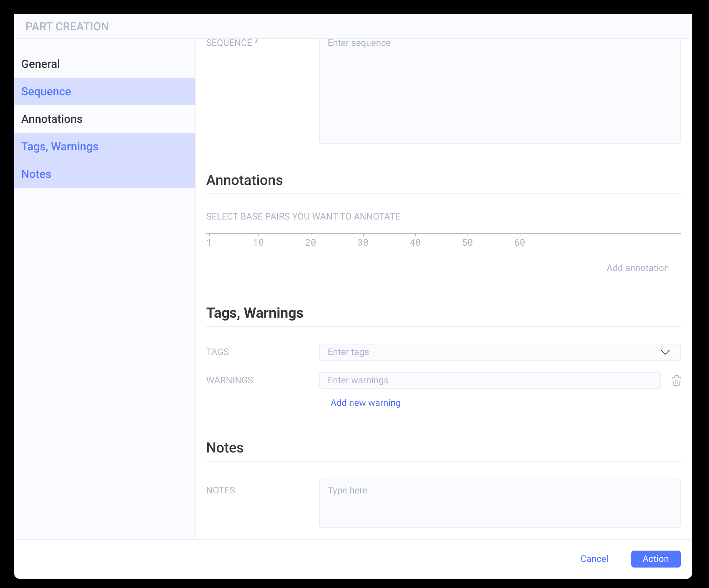Click the Sequence navigation item
The width and height of the screenshot is (709, 588).
point(105,91)
